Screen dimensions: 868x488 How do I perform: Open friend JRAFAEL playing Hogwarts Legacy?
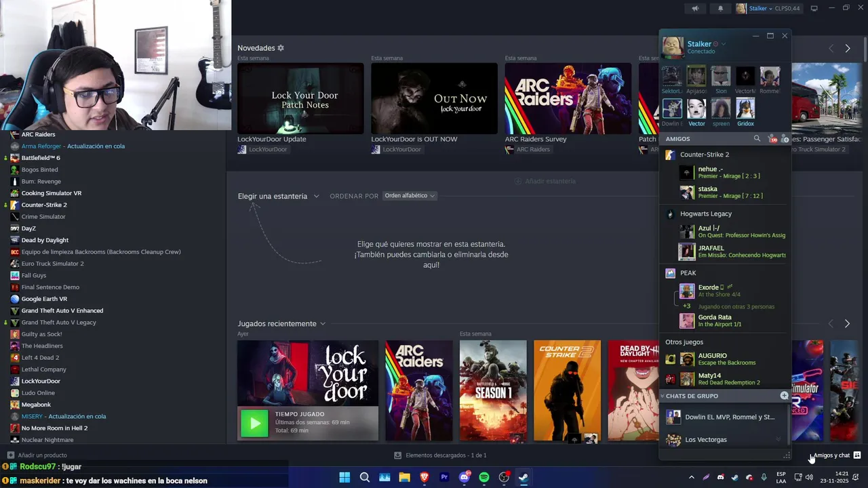pos(732,251)
